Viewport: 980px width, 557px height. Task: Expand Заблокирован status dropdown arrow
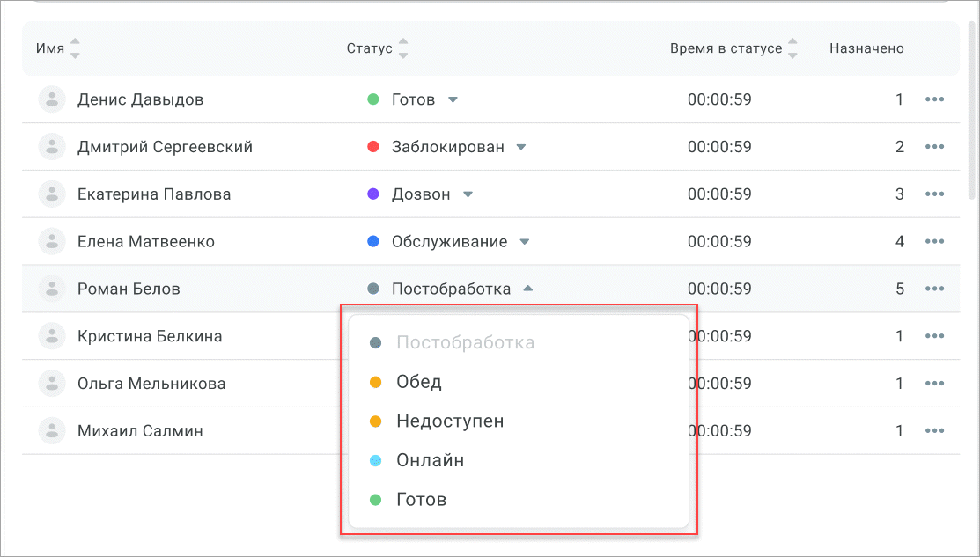tap(521, 147)
